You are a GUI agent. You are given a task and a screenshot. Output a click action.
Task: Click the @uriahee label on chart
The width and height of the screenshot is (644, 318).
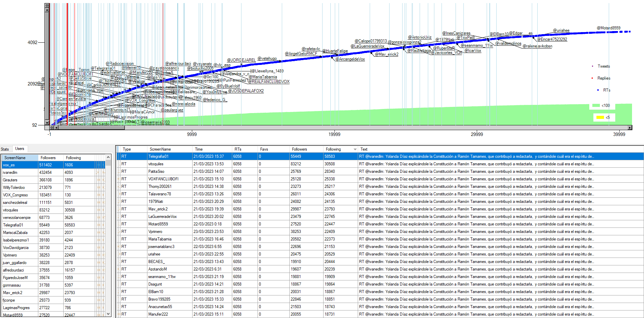(561, 30)
